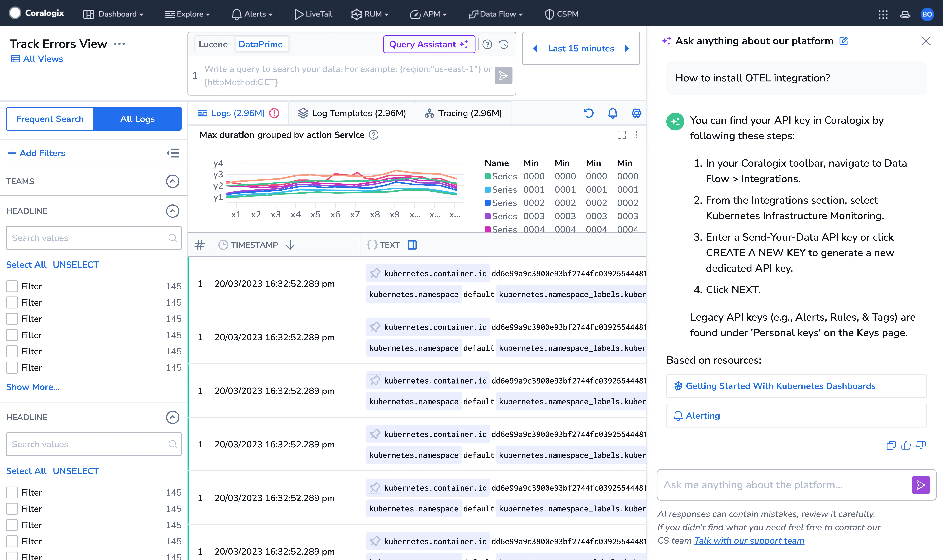Click Show More under first HEADLINE
This screenshot has height=560, width=943.
coord(33,387)
